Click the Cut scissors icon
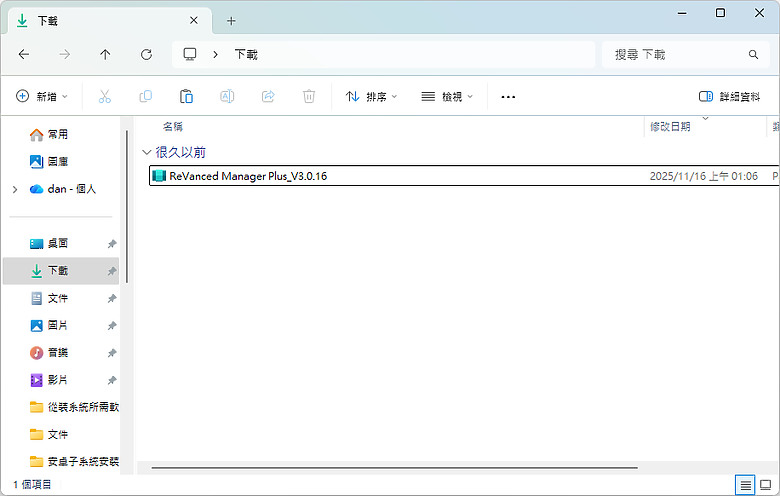780x496 pixels. [104, 97]
